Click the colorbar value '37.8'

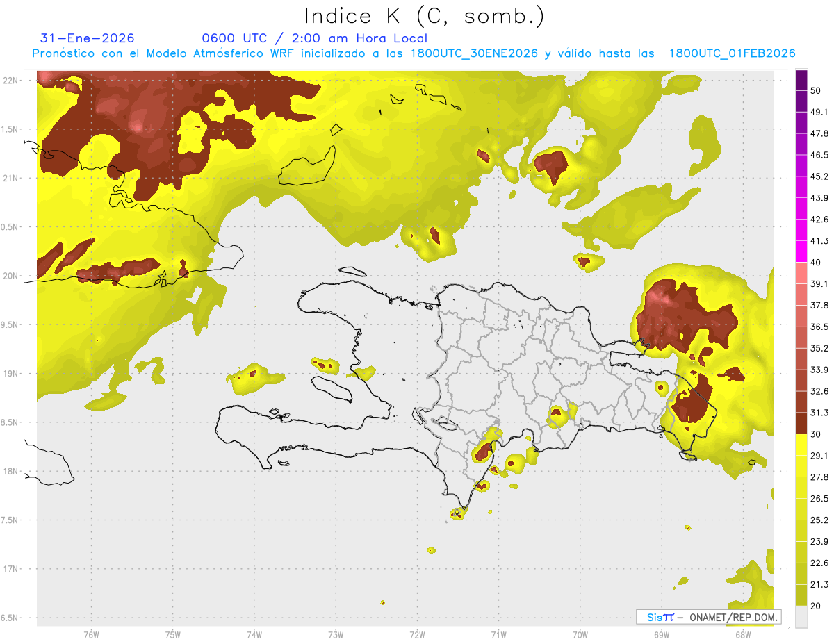[819, 305]
